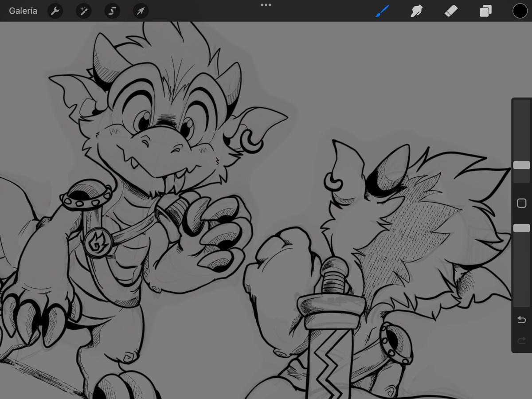
Task: Tap the brush size slider handle
Action: [x=521, y=164]
